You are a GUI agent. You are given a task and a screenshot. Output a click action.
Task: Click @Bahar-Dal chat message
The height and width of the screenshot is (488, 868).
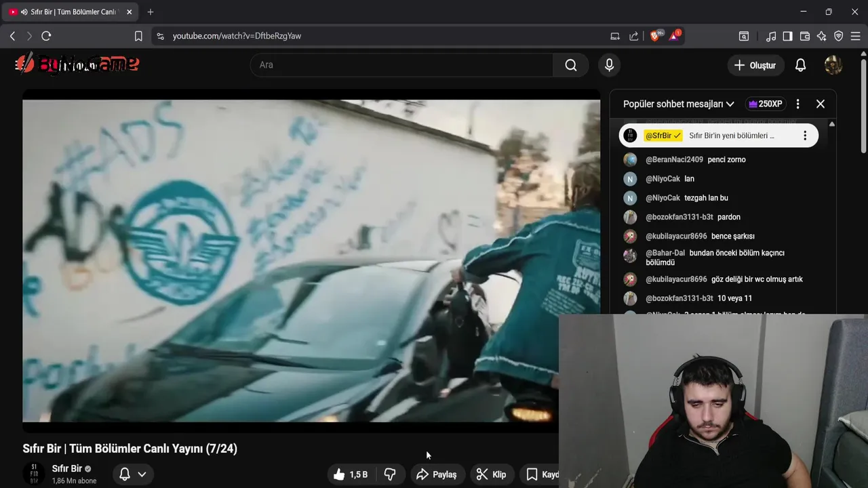[719, 258]
